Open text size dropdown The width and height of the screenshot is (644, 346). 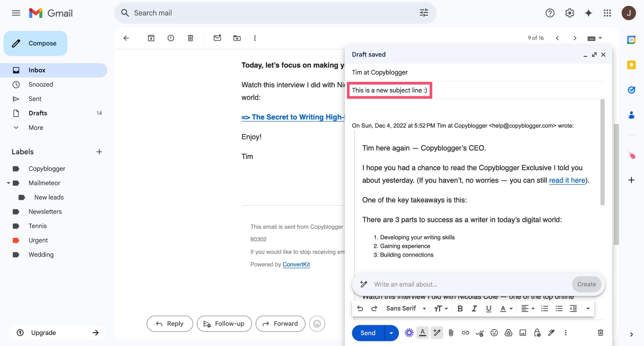point(441,309)
